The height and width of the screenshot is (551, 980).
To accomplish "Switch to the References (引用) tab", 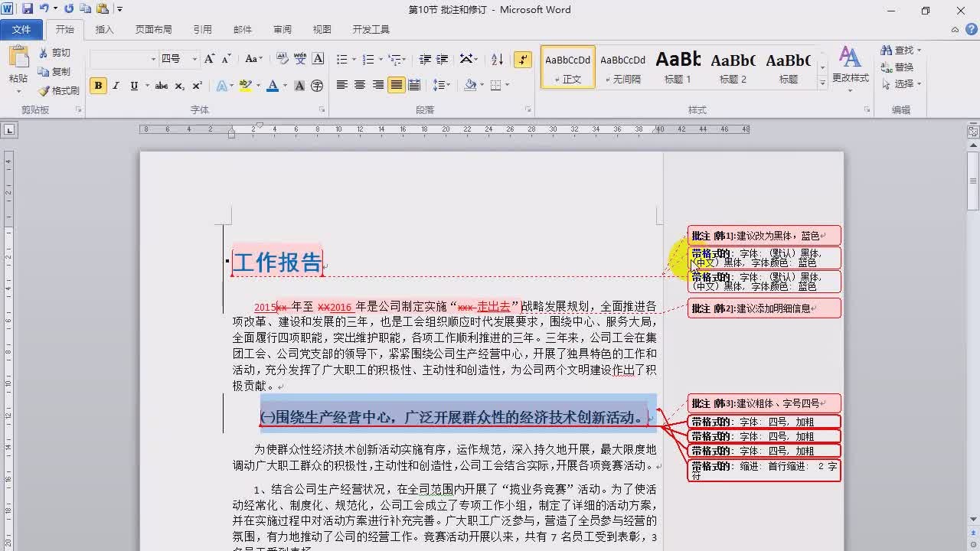I will [202, 29].
